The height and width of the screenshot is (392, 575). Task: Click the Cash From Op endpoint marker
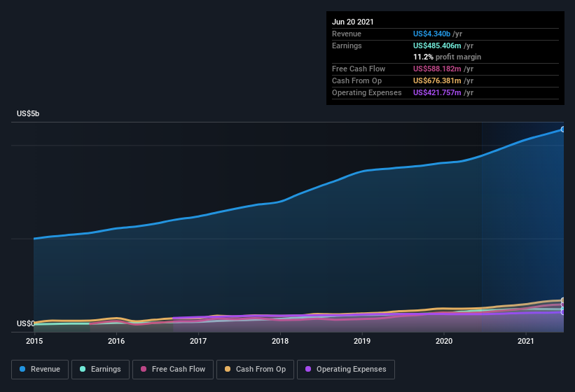(x=563, y=300)
